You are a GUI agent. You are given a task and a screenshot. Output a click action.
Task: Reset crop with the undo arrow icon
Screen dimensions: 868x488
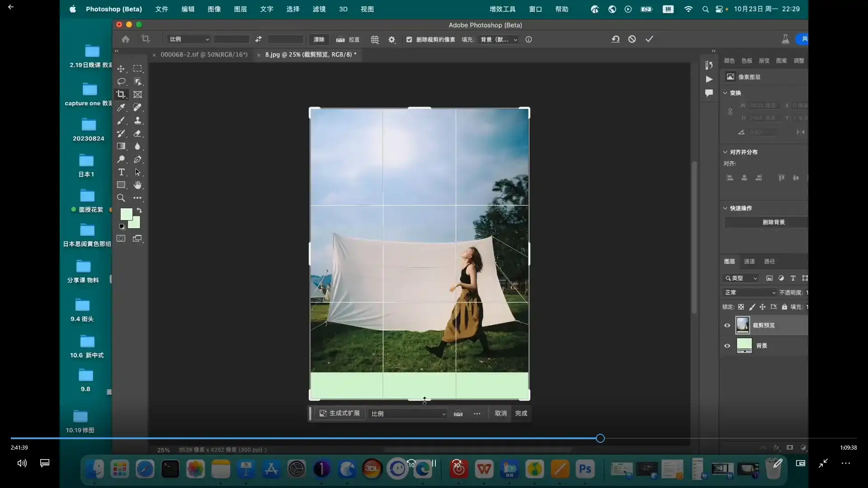(x=615, y=39)
